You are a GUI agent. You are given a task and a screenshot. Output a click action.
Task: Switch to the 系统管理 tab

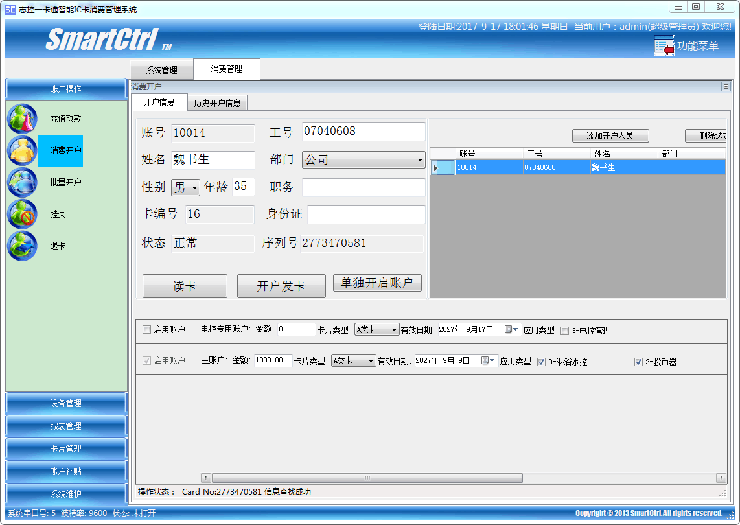click(x=161, y=70)
